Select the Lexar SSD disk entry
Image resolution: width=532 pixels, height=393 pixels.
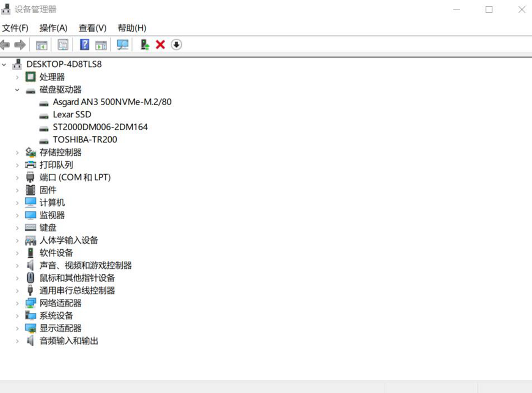pos(72,114)
